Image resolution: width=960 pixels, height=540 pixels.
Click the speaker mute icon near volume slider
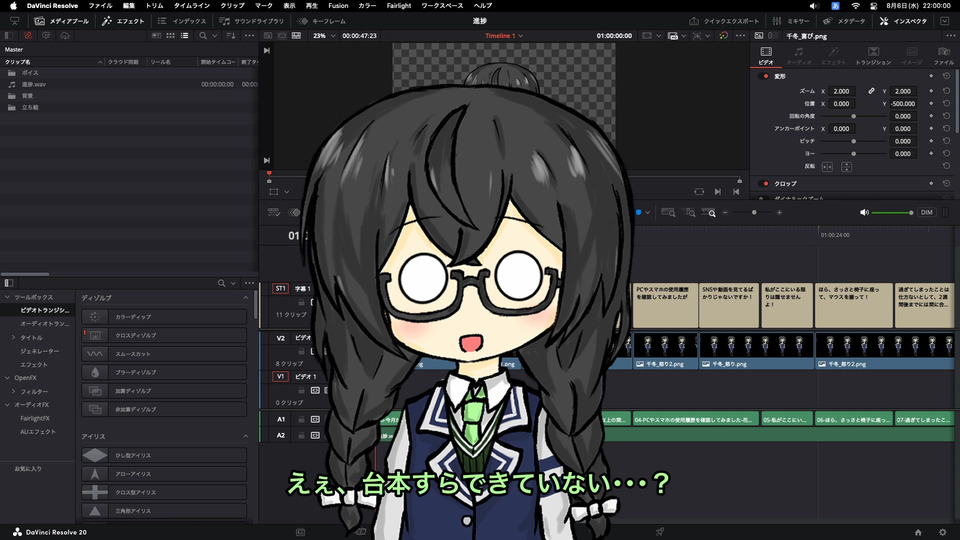click(x=864, y=212)
